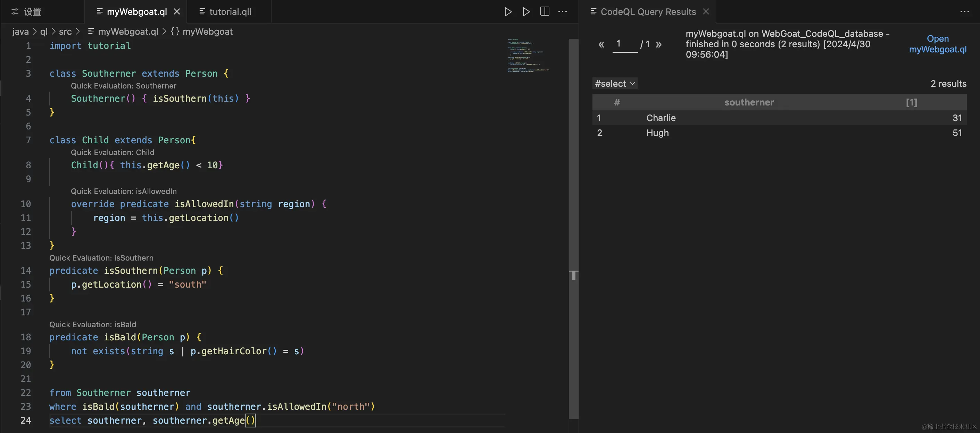The width and height of the screenshot is (980, 433).
Task: Click the file icon on tutorial.qll tab
Action: click(202, 12)
